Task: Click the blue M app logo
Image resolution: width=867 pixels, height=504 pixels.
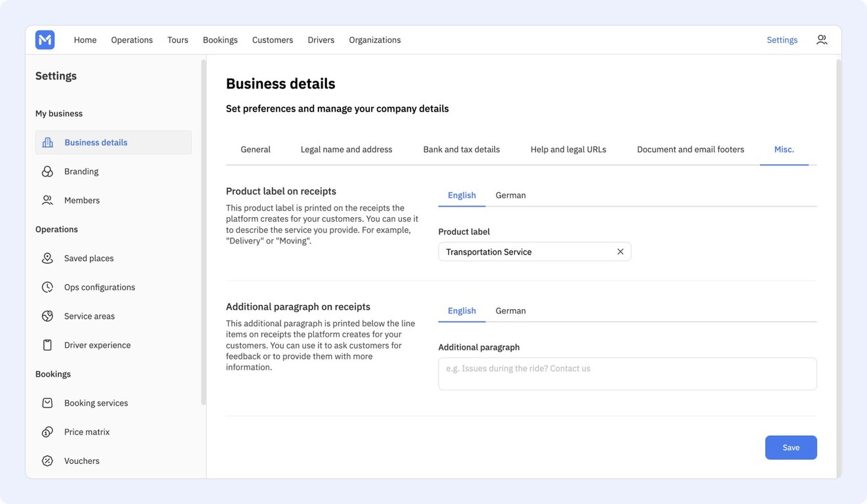Action: click(x=45, y=40)
